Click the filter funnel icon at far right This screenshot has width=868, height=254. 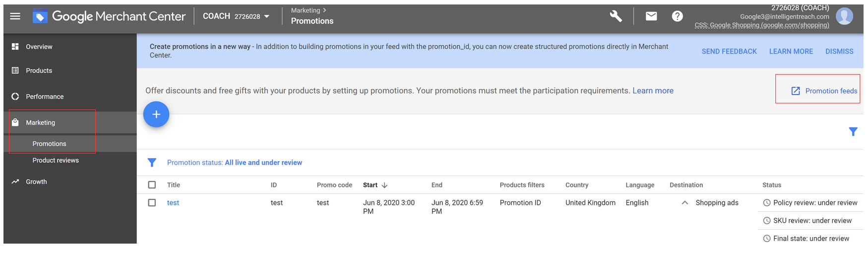853,131
